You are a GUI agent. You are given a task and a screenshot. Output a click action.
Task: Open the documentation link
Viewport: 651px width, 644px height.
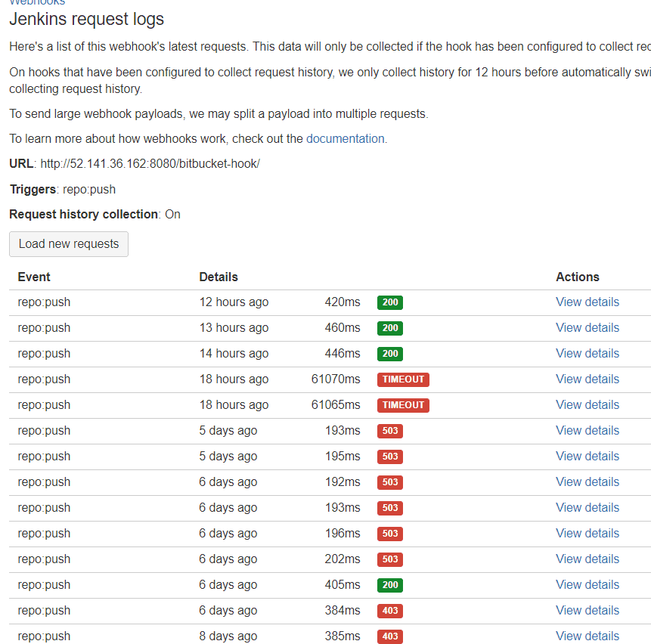coord(345,139)
